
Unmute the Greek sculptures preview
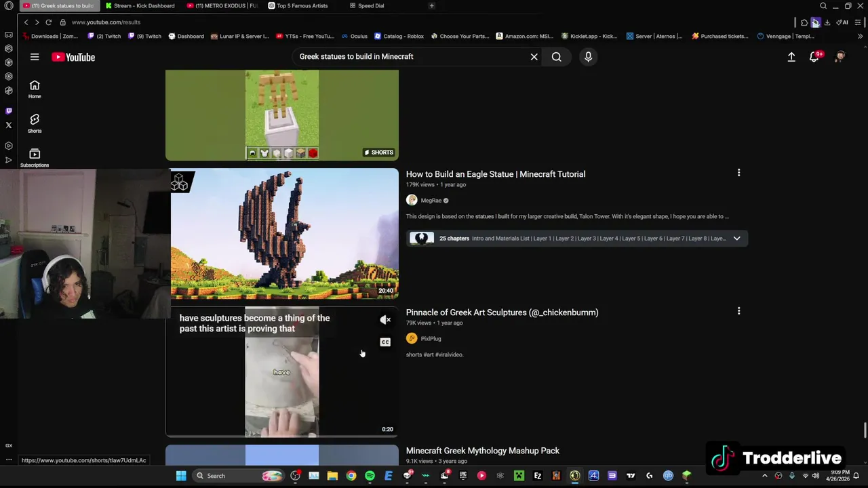385,320
